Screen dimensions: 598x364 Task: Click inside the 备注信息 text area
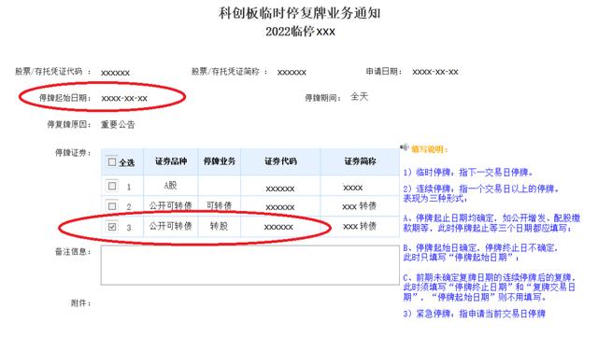point(249,265)
